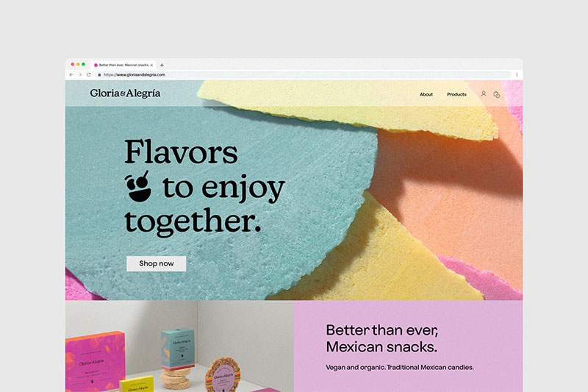Viewport: 588px width, 392px height.
Task: Click the Shop now button
Action: tap(156, 263)
